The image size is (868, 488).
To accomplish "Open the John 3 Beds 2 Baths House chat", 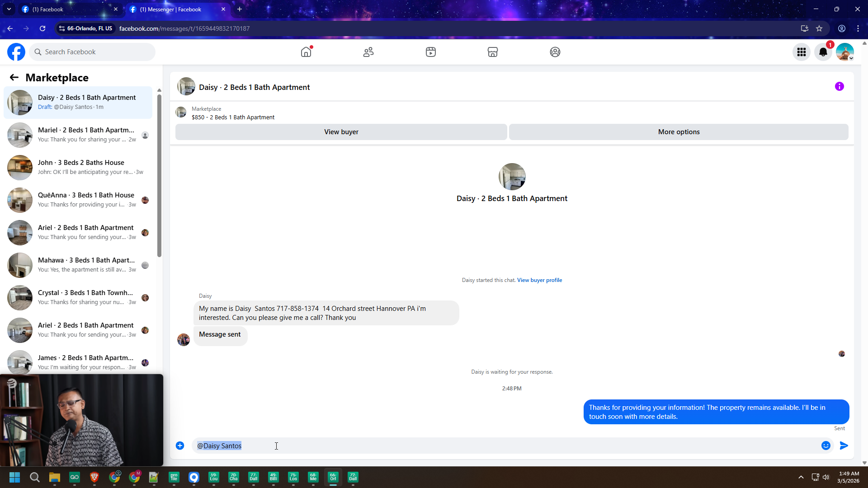I will pos(78,168).
